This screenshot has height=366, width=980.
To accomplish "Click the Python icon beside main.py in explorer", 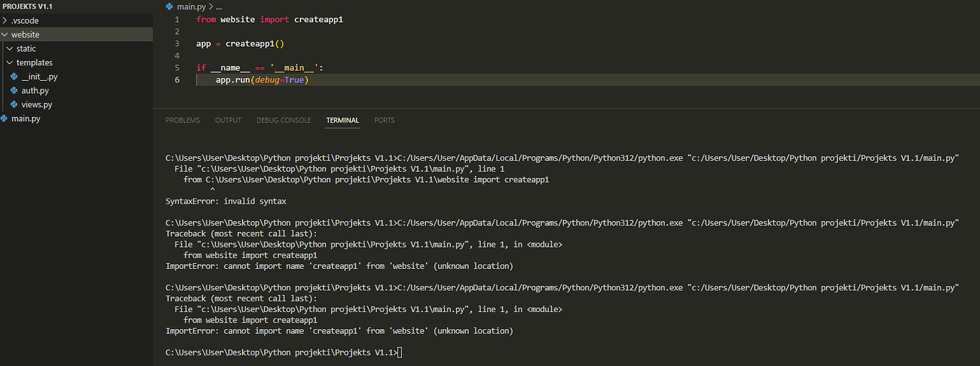I will (5, 118).
